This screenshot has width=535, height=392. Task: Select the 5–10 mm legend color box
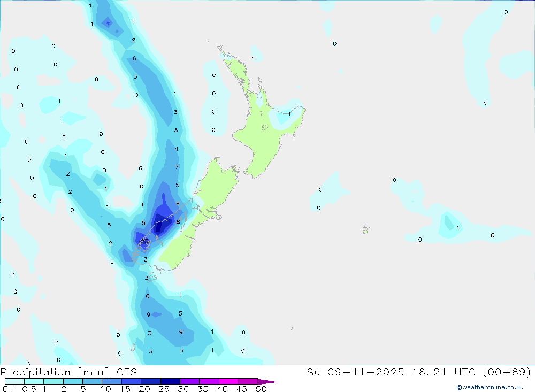tap(93, 381)
